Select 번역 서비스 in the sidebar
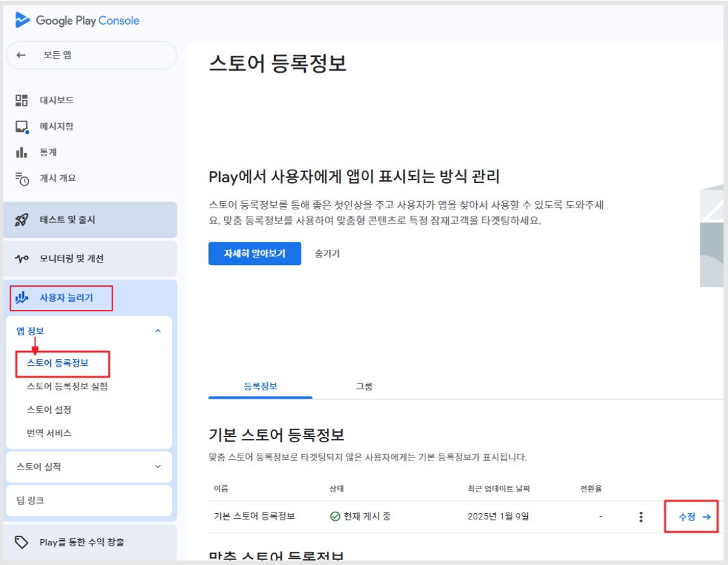Viewport: 728px width, 565px height. (x=49, y=433)
